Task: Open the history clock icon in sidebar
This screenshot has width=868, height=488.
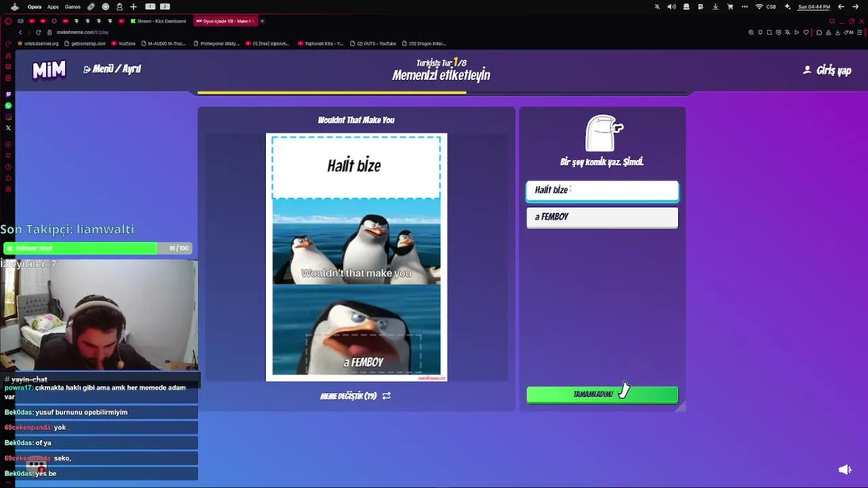Action: coord(8,167)
